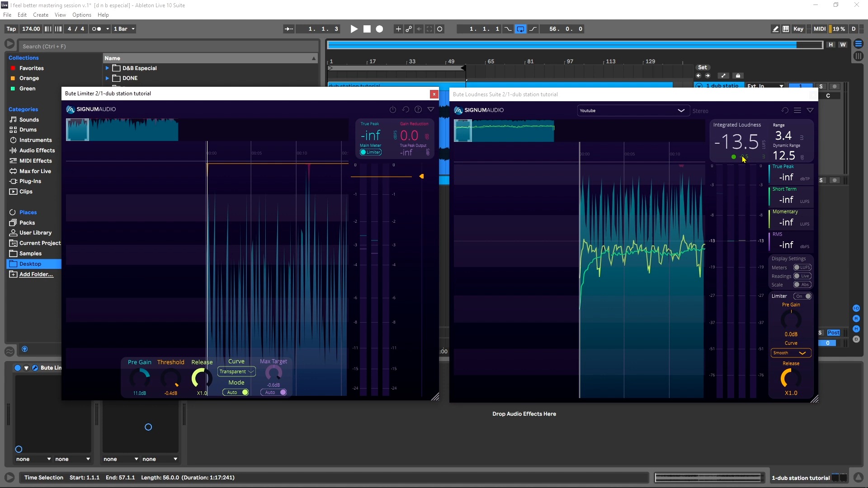Open MIDI map mode
The width and height of the screenshot is (868, 488).
[820, 29]
